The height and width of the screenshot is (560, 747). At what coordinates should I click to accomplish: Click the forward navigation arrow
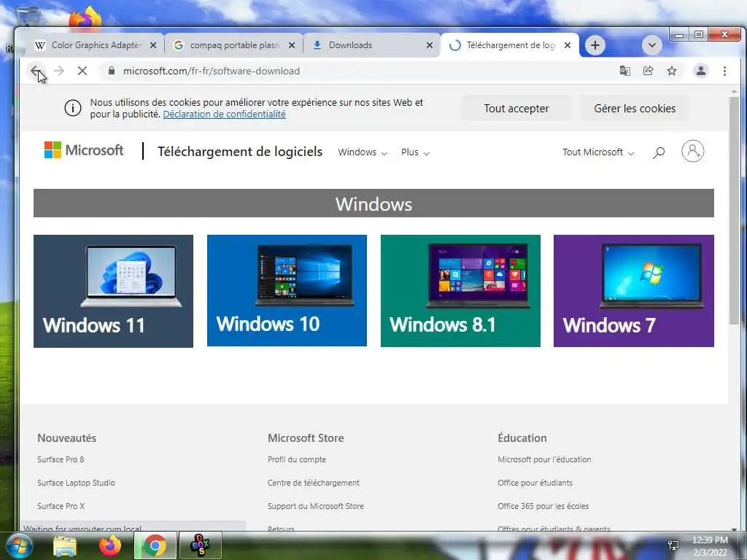click(59, 71)
